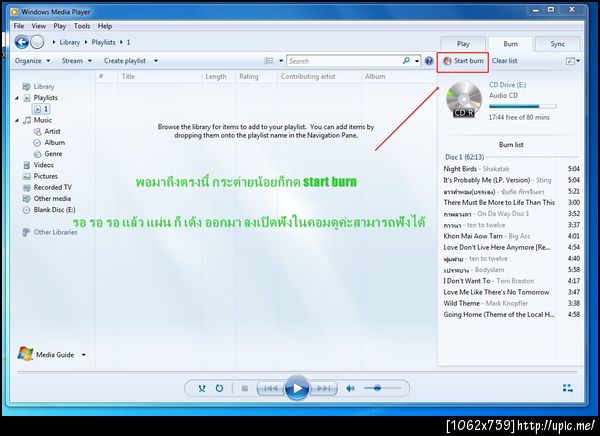Open the Play menu

pyautogui.click(x=60, y=26)
